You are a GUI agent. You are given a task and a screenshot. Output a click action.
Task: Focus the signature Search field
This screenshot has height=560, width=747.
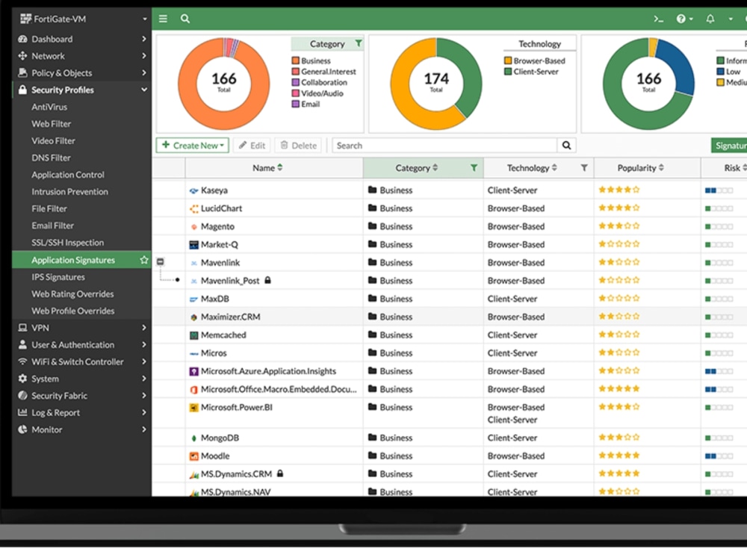coord(444,146)
